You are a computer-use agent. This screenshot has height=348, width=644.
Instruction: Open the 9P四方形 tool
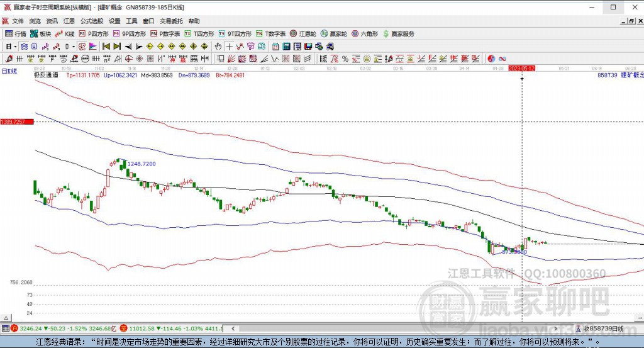point(130,34)
